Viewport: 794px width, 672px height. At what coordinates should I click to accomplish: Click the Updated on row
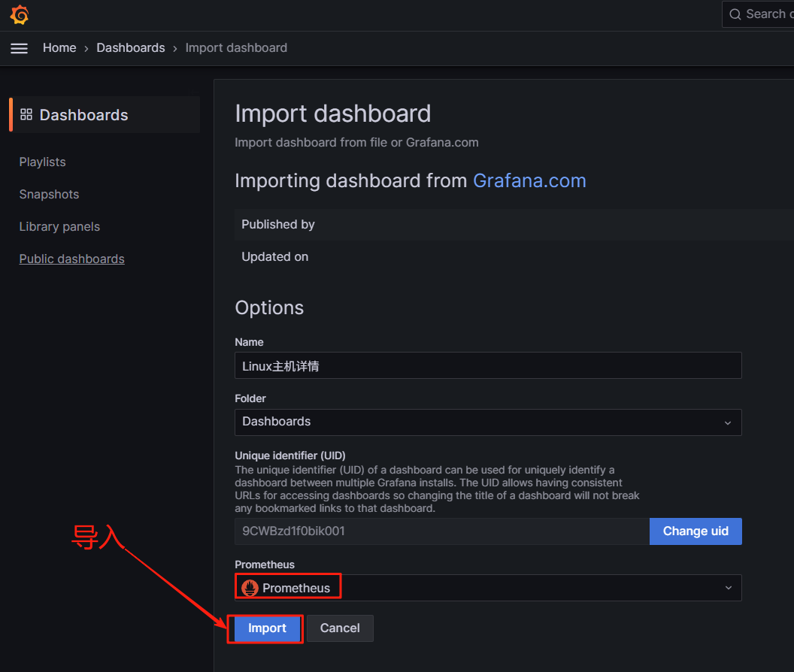point(514,257)
